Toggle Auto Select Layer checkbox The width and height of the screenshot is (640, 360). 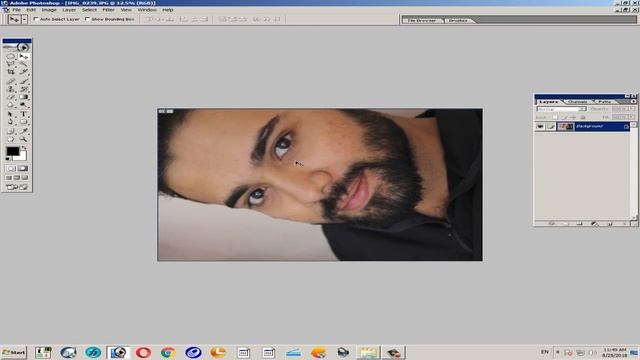point(36,19)
